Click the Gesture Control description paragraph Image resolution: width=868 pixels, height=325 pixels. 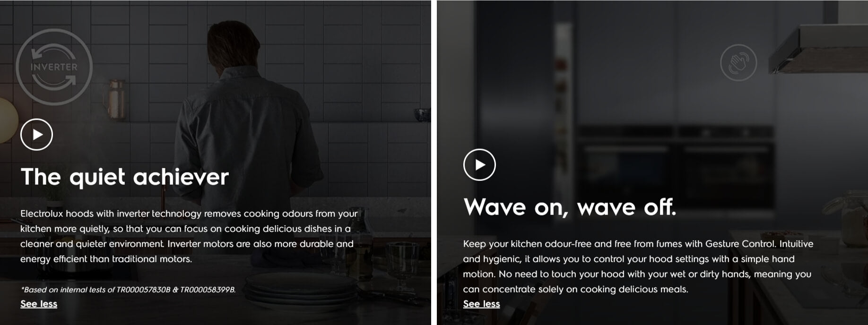tap(638, 266)
